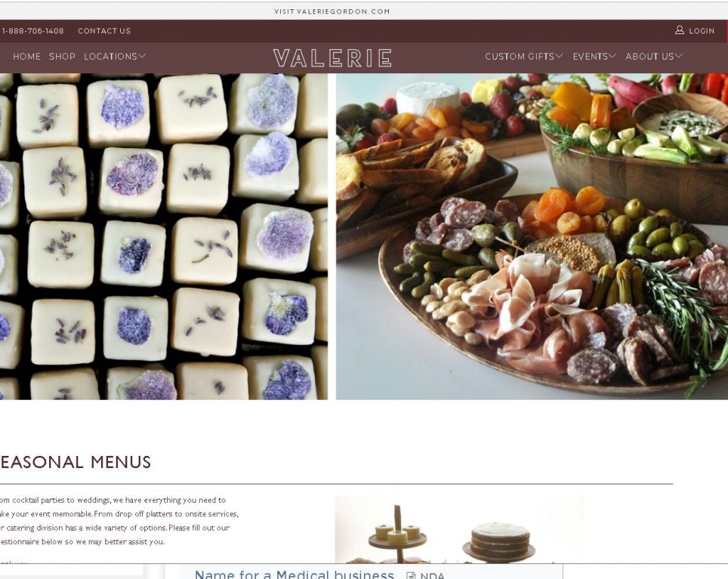Open the charcuterie platter photo
728x579 pixels.
coord(532,237)
